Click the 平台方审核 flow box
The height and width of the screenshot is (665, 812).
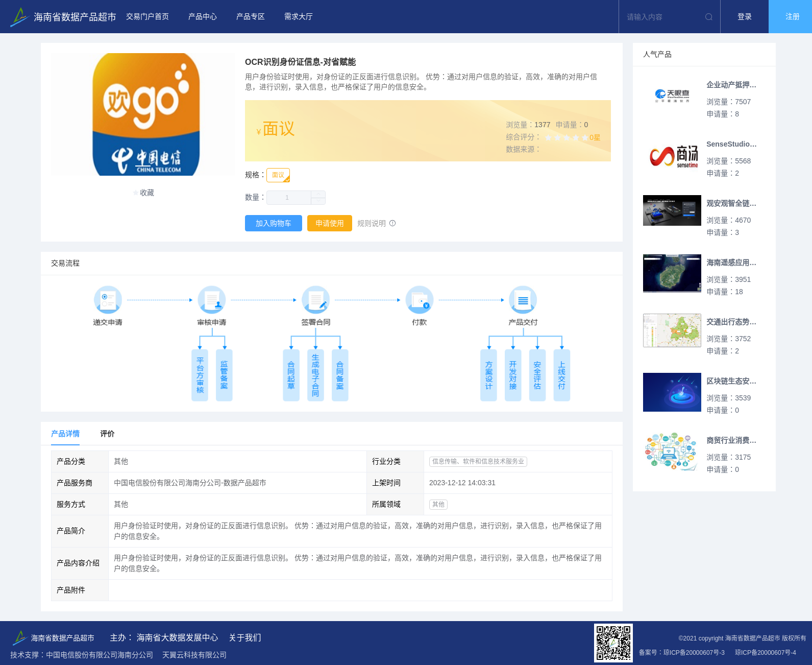(200, 375)
